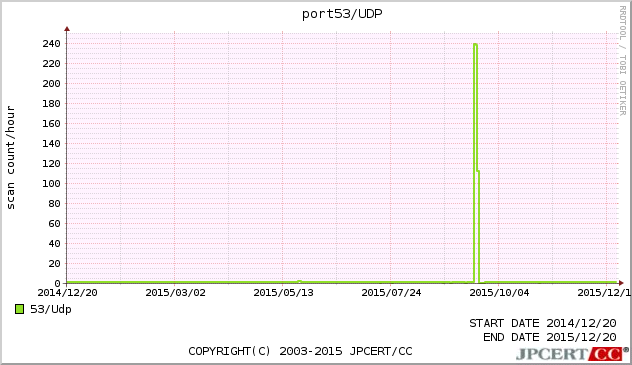Click the 2015/07/24 x-axis date label

391,292
